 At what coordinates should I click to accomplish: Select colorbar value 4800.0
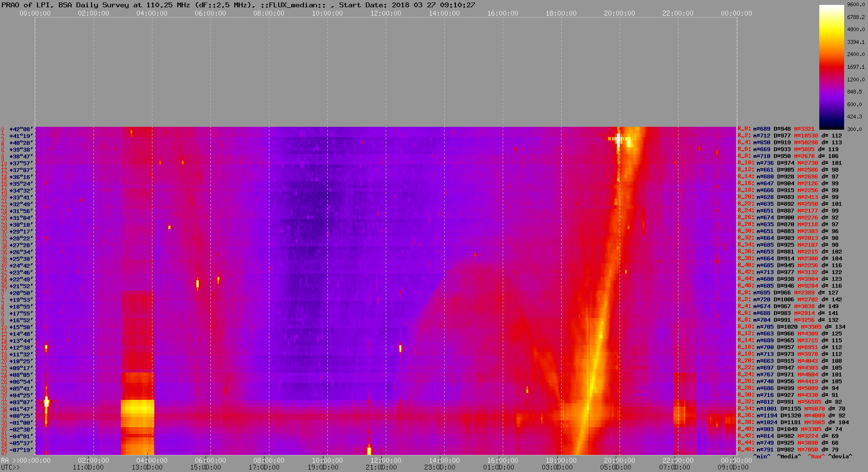[856, 29]
